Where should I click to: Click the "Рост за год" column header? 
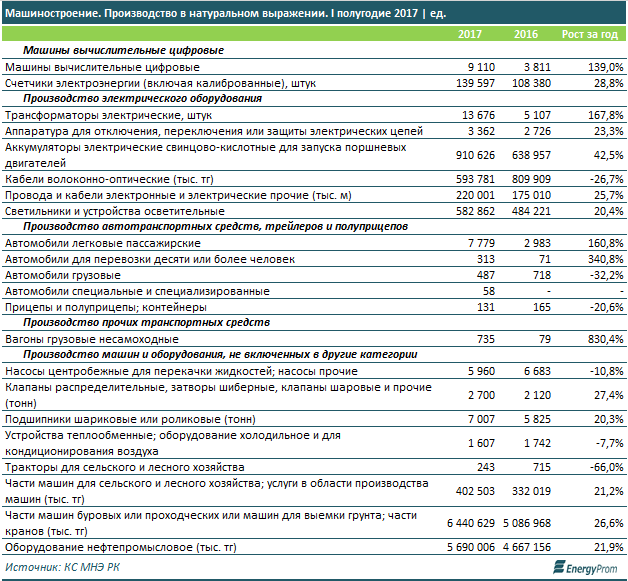pos(591,34)
